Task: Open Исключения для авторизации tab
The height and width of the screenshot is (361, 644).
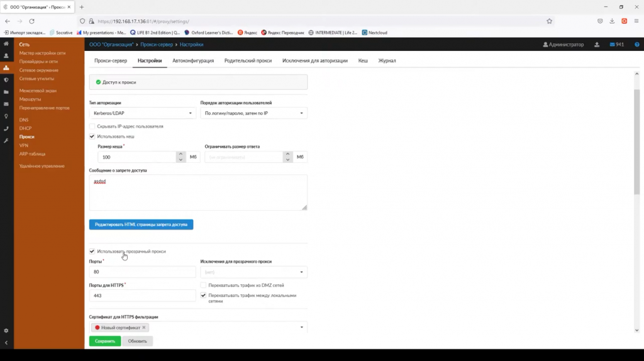Action: click(315, 60)
